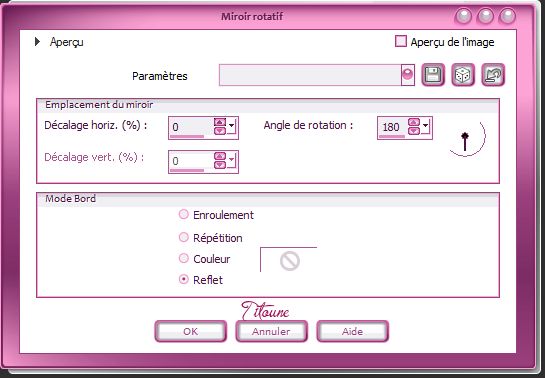Click the Angle de rotation field showing 180
545x378 pixels.
coord(393,126)
